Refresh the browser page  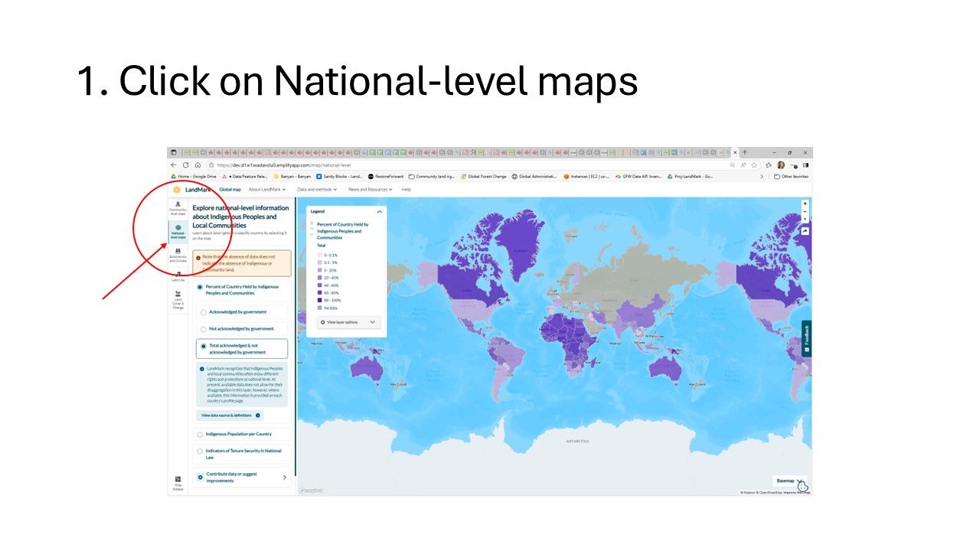point(185,165)
